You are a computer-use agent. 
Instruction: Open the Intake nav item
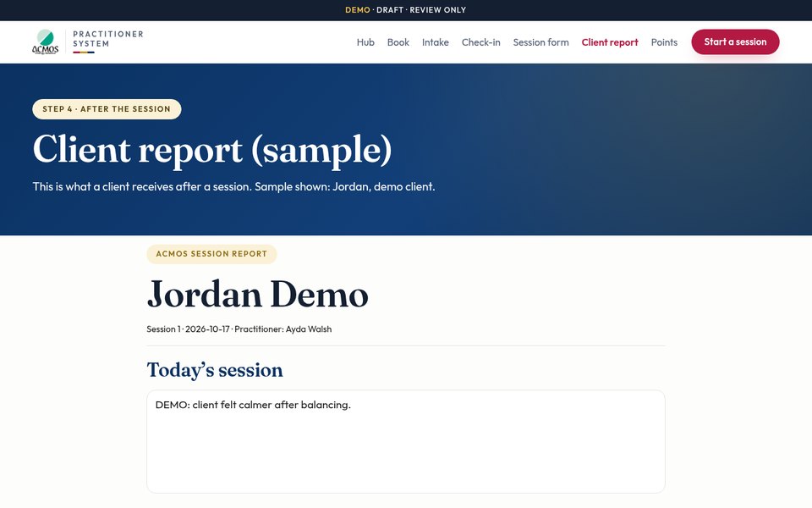coord(435,42)
